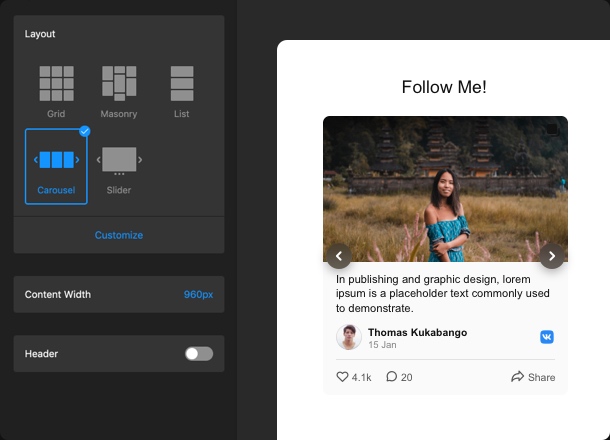Open comments via speech bubble icon
Image resolution: width=610 pixels, height=440 pixels.
click(392, 377)
